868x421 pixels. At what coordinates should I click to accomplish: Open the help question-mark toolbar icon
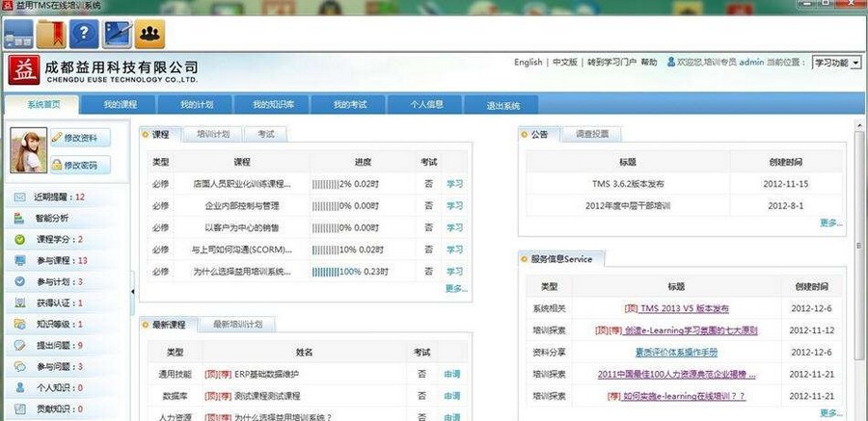coord(84,34)
